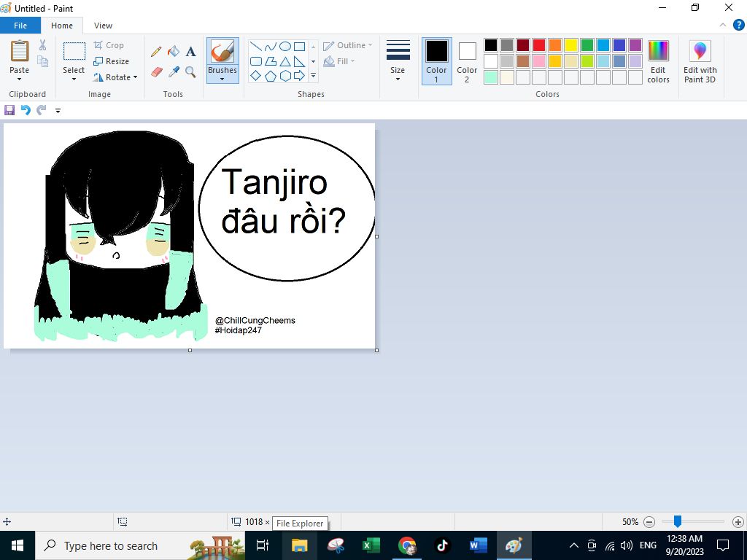This screenshot has width=747, height=560.
Task: Select the Pencil tool
Action: click(156, 52)
